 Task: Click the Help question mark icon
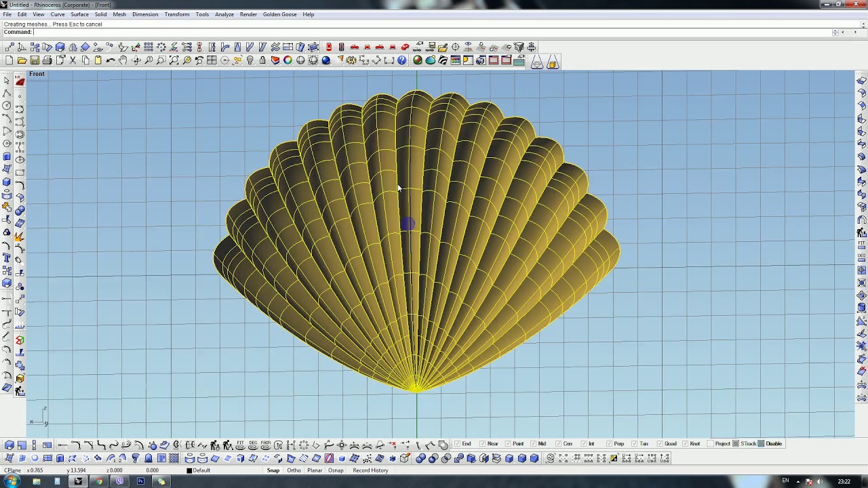click(402, 61)
